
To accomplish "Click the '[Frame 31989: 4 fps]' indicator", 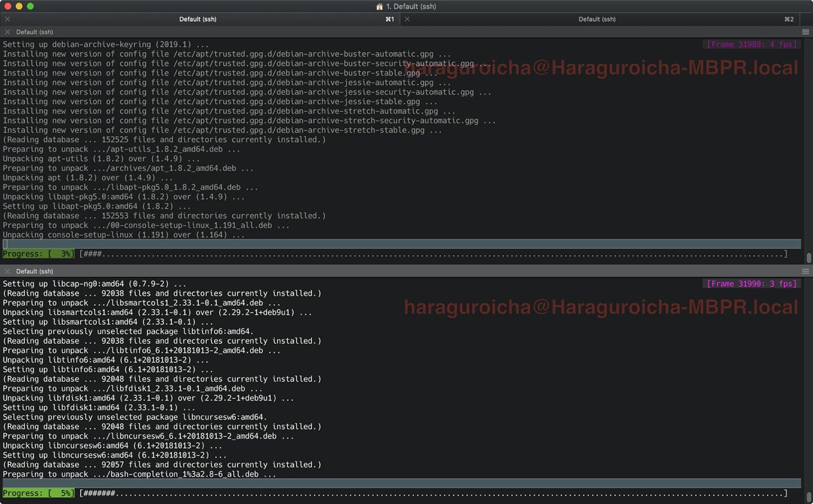I will click(x=751, y=44).
